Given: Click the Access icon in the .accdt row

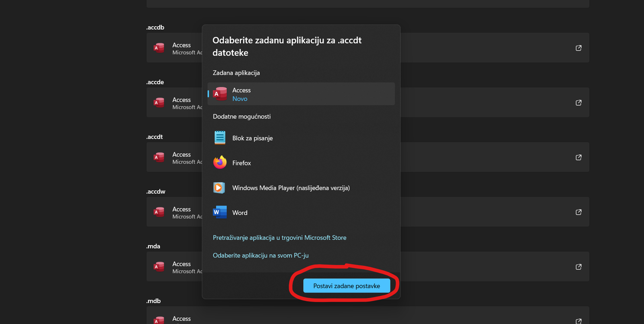Looking at the screenshot, I should (x=159, y=157).
